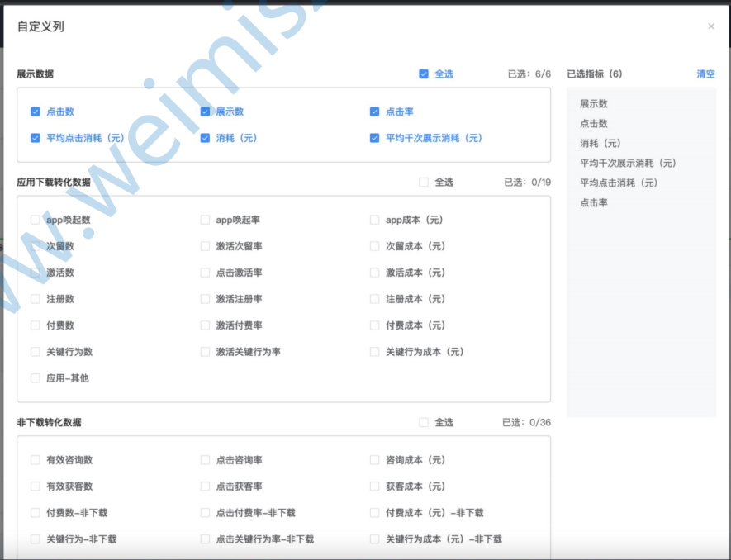This screenshot has height=560, width=731.
Task: Toggle the 点击率 checkbox off
Action: click(x=375, y=112)
